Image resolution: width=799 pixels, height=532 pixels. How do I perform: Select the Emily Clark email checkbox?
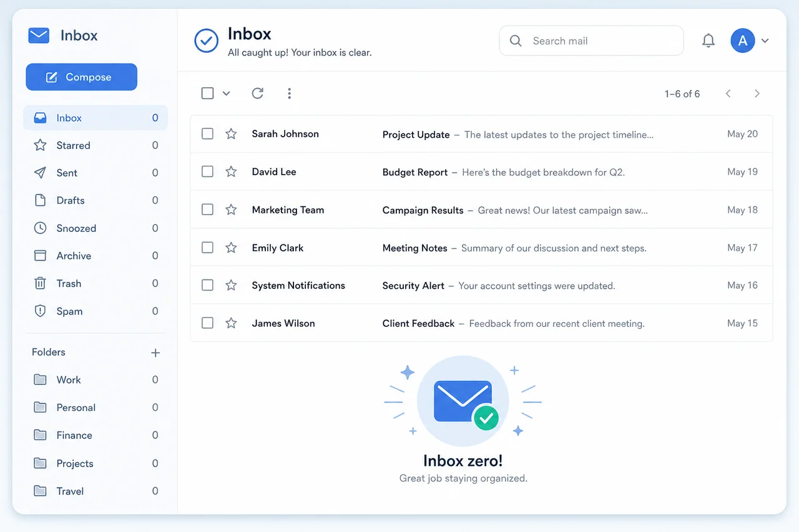coord(207,248)
